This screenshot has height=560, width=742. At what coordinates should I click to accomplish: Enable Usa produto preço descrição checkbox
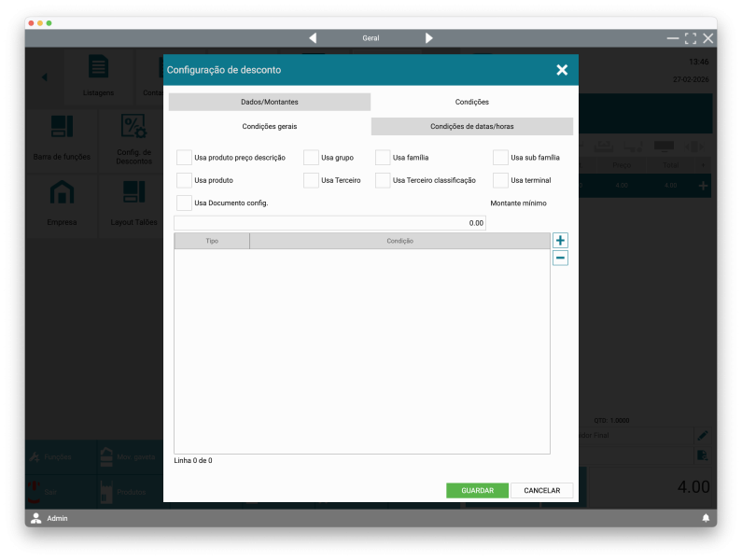[x=185, y=158]
